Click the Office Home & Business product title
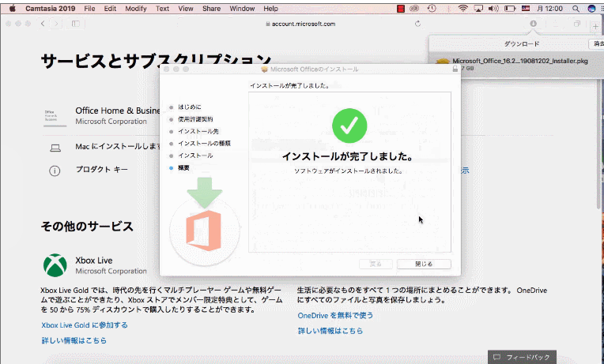This screenshot has height=364, width=604. tap(118, 111)
